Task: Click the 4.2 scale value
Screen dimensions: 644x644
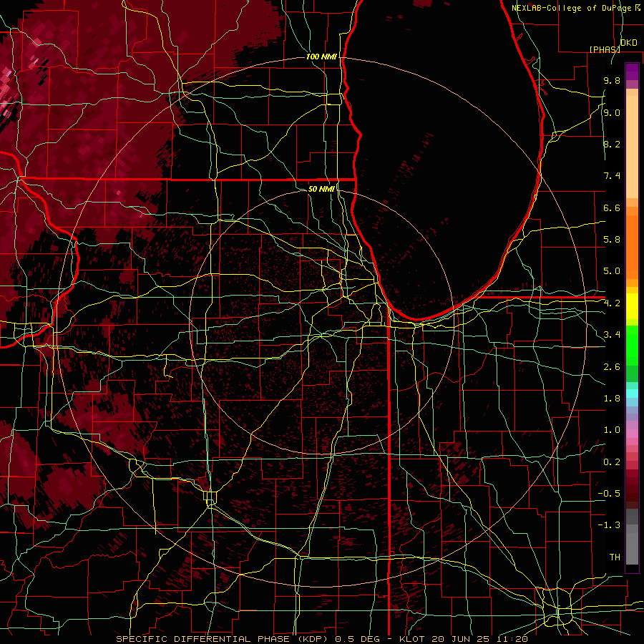Action: coord(612,303)
